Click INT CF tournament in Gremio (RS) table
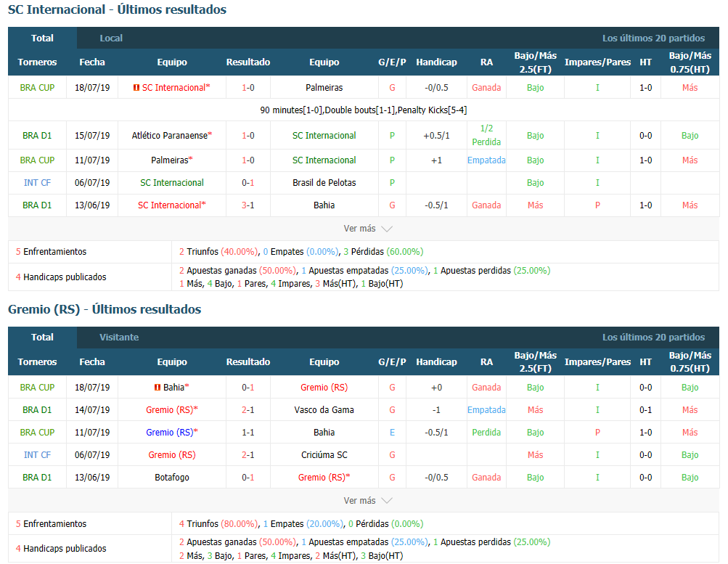 point(37,455)
